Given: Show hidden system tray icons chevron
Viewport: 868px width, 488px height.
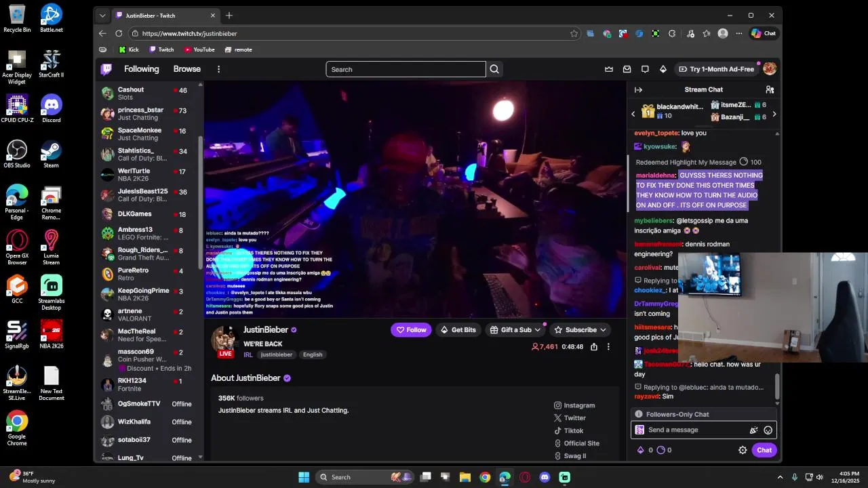Looking at the screenshot, I should [780, 477].
